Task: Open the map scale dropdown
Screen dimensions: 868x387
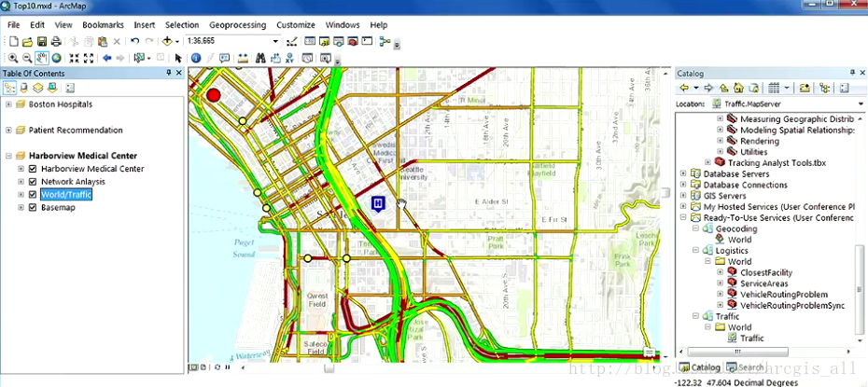Action: (275, 41)
